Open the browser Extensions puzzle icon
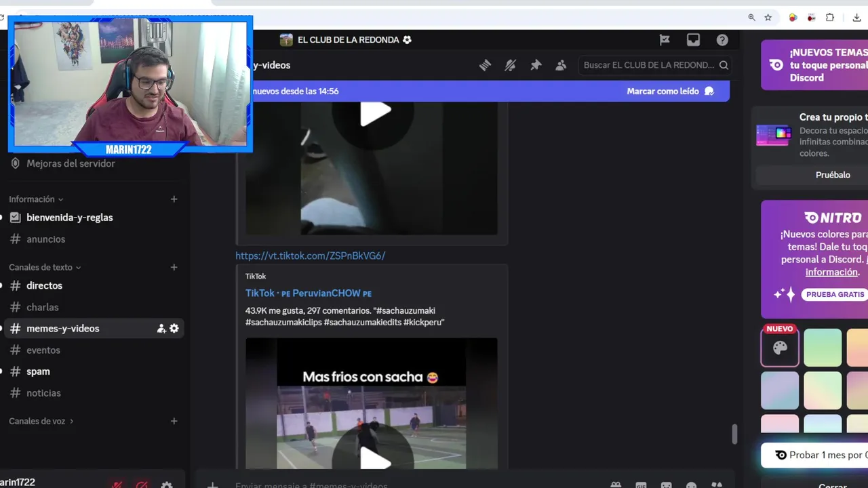 coord(830,18)
